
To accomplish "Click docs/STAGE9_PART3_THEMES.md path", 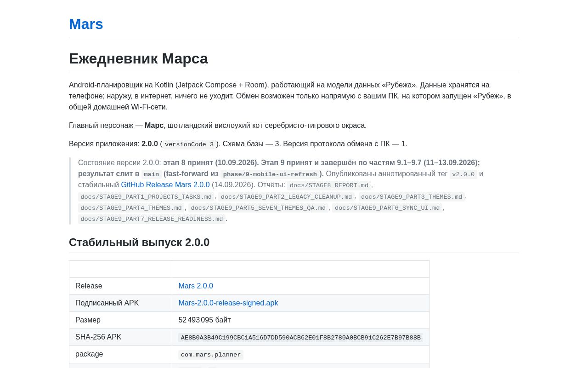I will [x=412, y=197].
